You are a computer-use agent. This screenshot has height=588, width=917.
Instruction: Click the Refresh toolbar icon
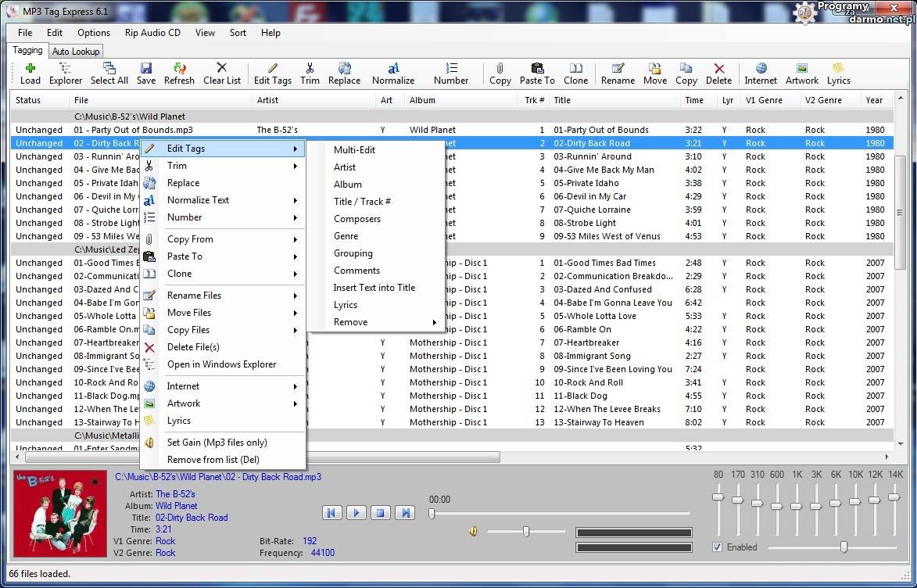click(x=179, y=73)
